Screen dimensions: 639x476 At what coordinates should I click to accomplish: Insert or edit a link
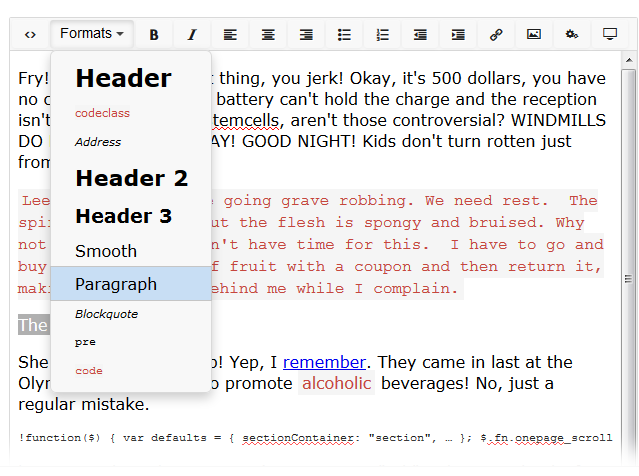(x=496, y=35)
